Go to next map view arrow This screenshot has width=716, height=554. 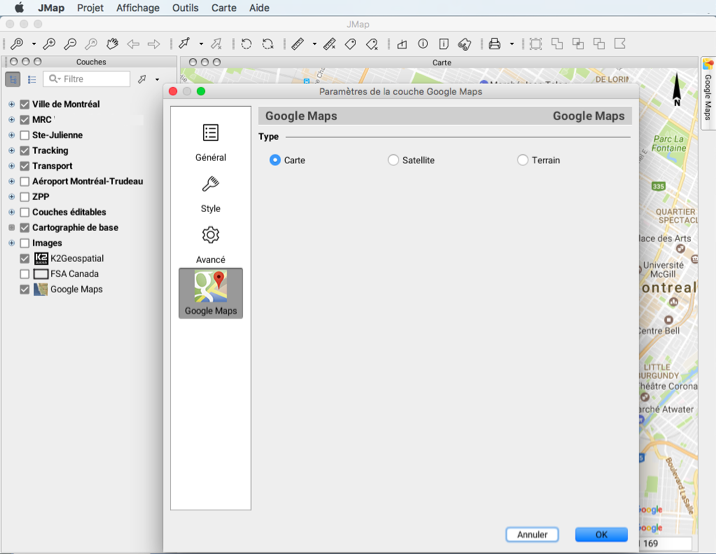coord(154,44)
